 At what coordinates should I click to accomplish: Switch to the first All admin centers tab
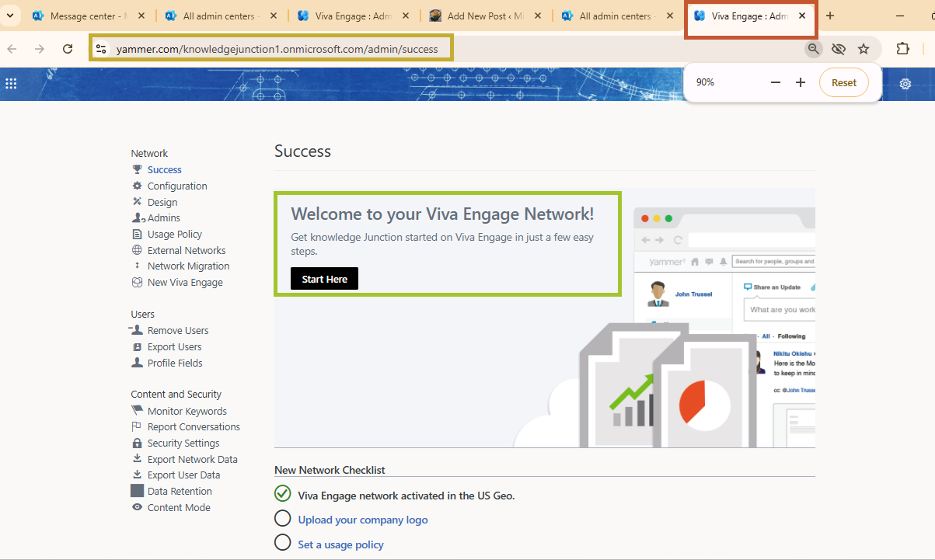[x=221, y=16]
